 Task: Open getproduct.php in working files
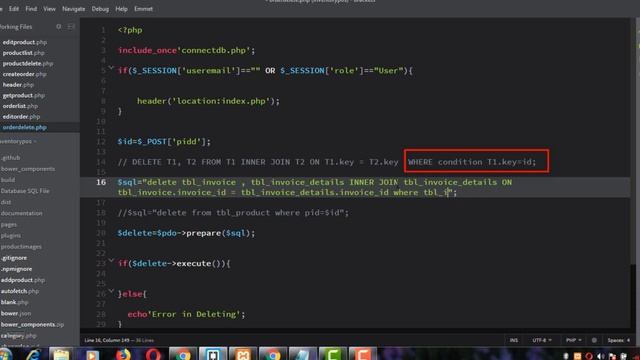[23, 95]
